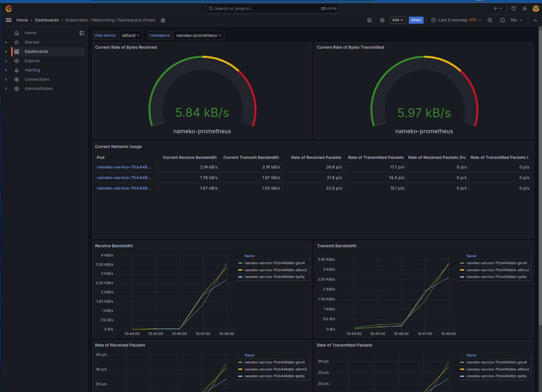Zoom out the time range
This screenshot has height=392, width=542.
[x=490, y=20]
